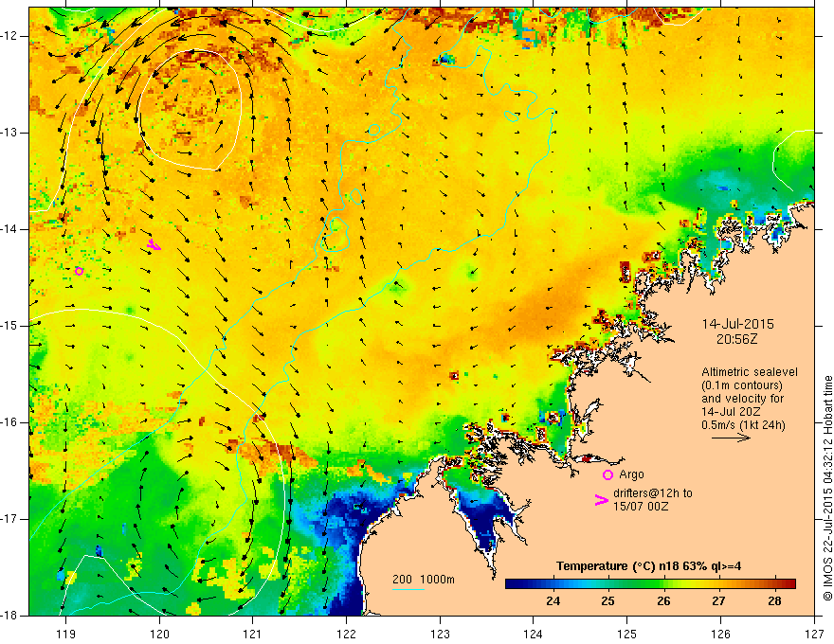Click the colour bar label "26"
This screenshot has height=644, width=834.
point(663,601)
